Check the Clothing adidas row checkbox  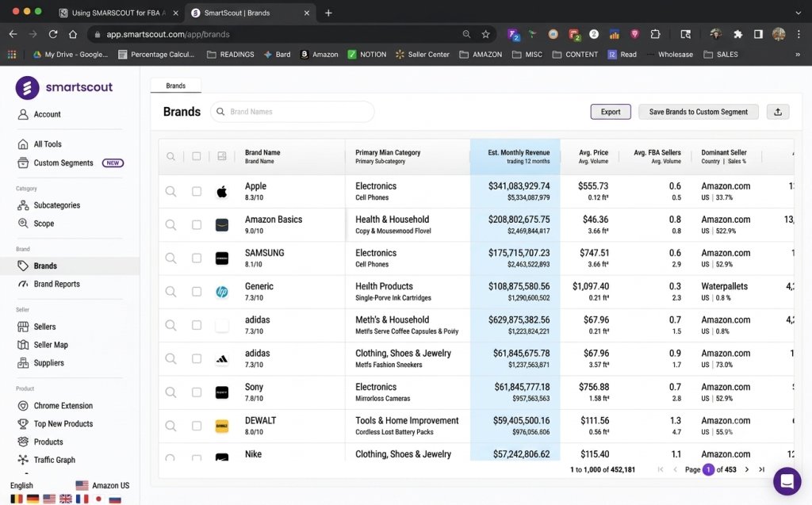click(x=197, y=359)
